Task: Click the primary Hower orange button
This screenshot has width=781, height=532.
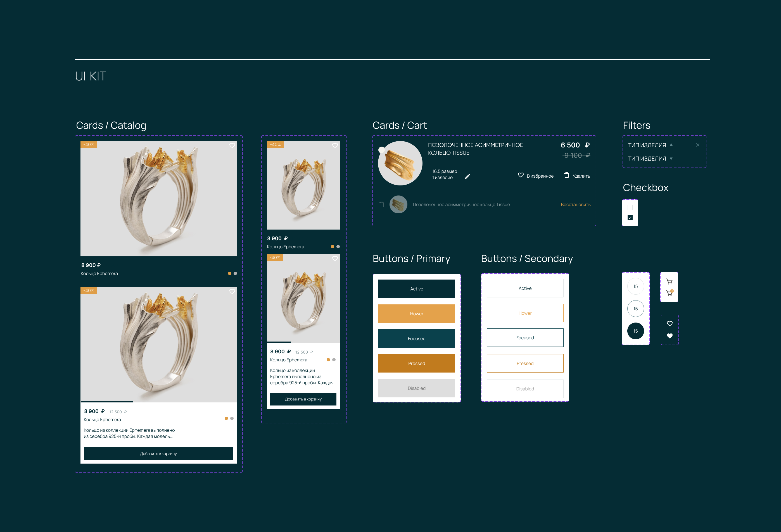Action: [x=416, y=313]
